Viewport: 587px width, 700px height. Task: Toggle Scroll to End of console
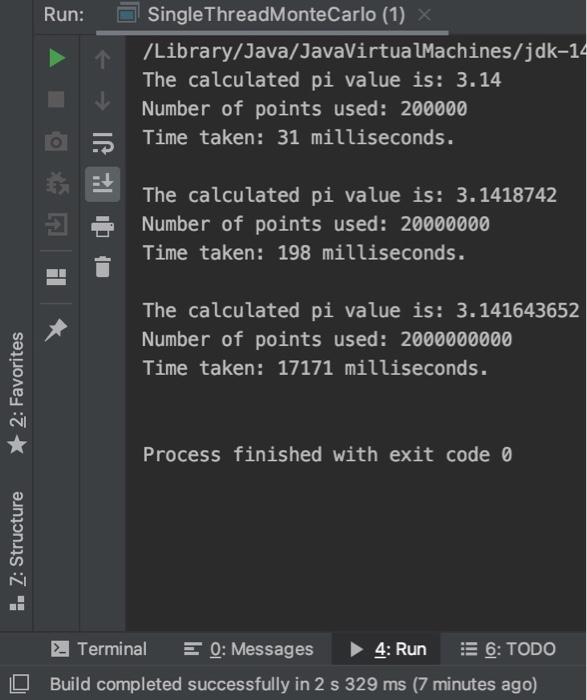(103, 184)
